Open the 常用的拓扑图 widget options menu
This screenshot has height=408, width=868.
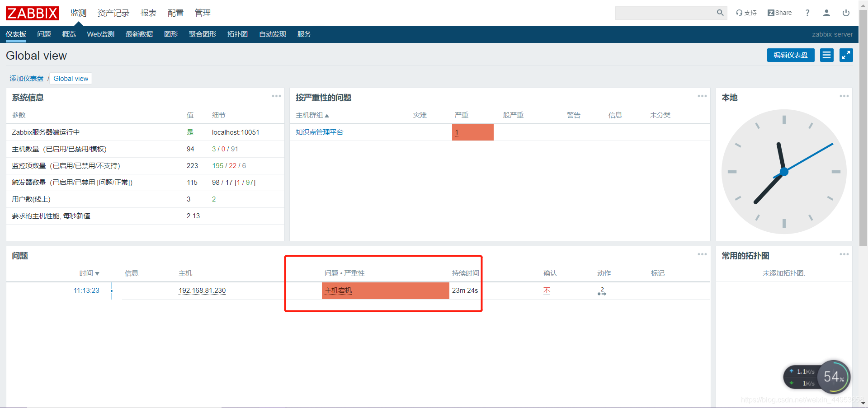click(x=844, y=254)
